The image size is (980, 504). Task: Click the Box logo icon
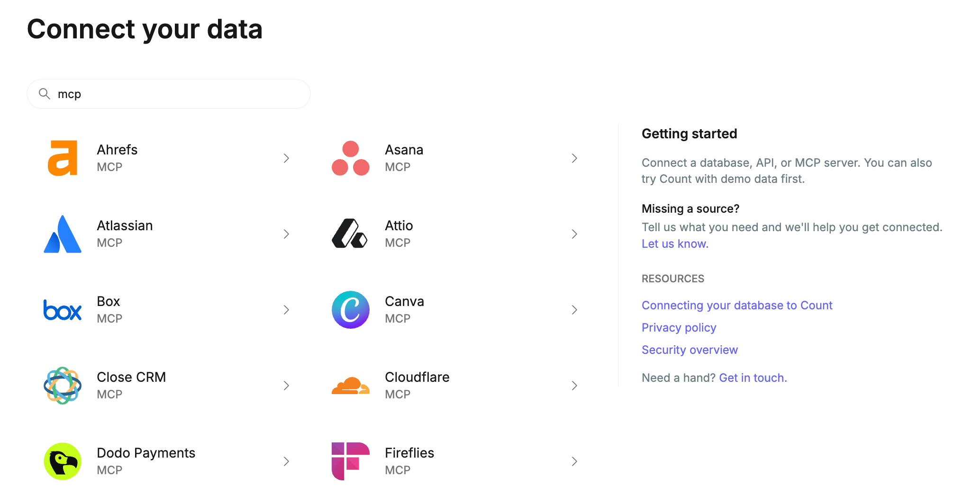63,310
